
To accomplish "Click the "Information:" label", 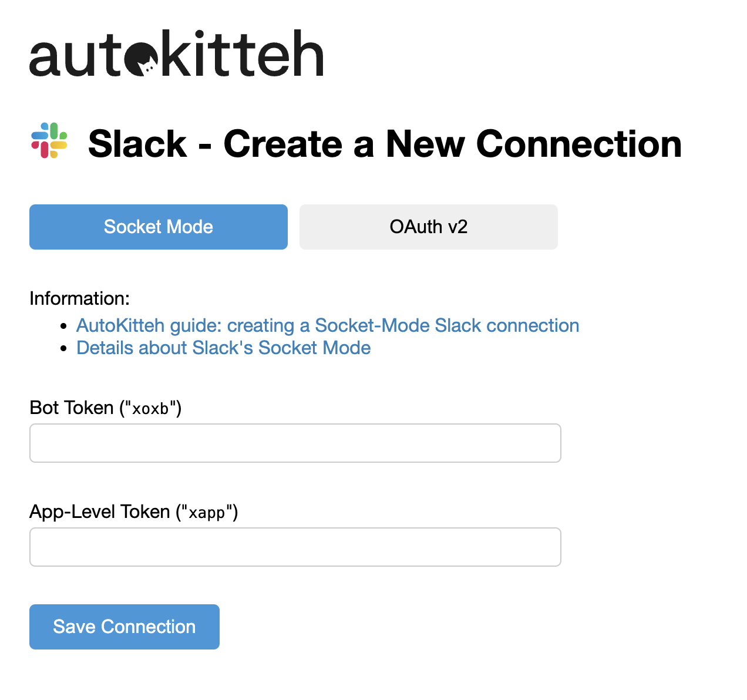I will [79, 298].
